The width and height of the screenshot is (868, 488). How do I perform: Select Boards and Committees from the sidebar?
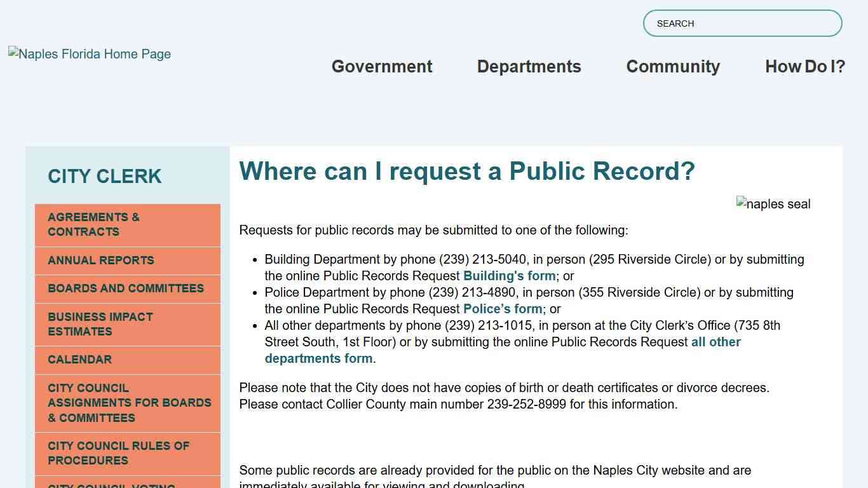click(126, 288)
